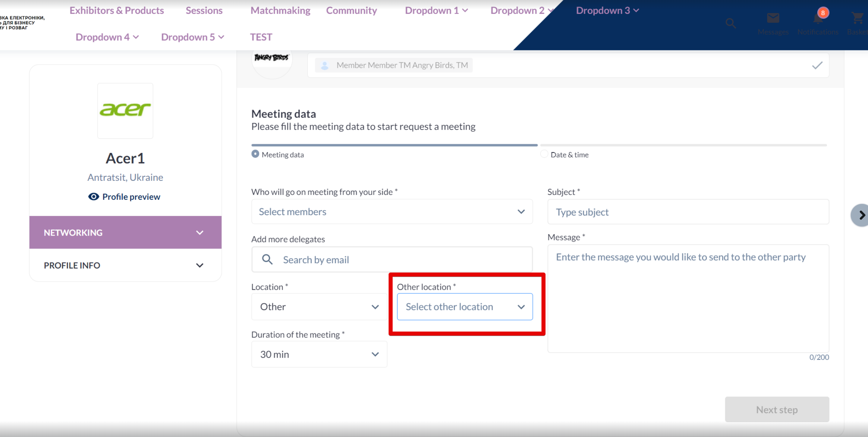
Task: Open the Matchmaking menu item
Action: [x=280, y=10]
